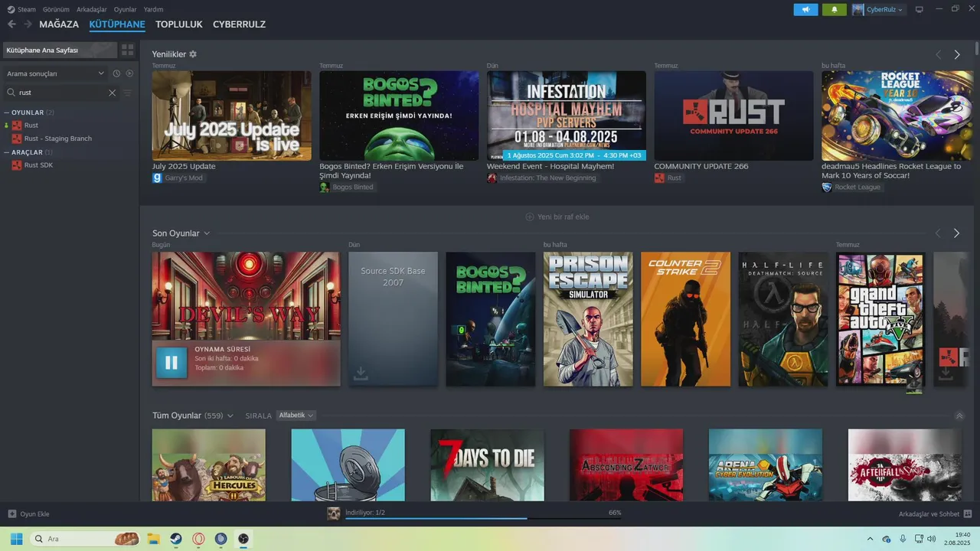Pause the Devil's Way download
Image resolution: width=980 pixels, height=551 pixels.
tap(171, 363)
